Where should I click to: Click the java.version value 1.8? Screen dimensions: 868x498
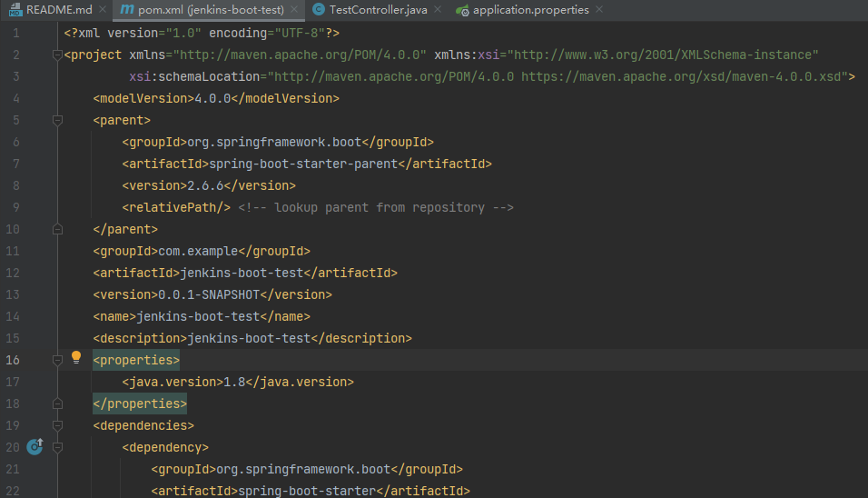pos(235,383)
